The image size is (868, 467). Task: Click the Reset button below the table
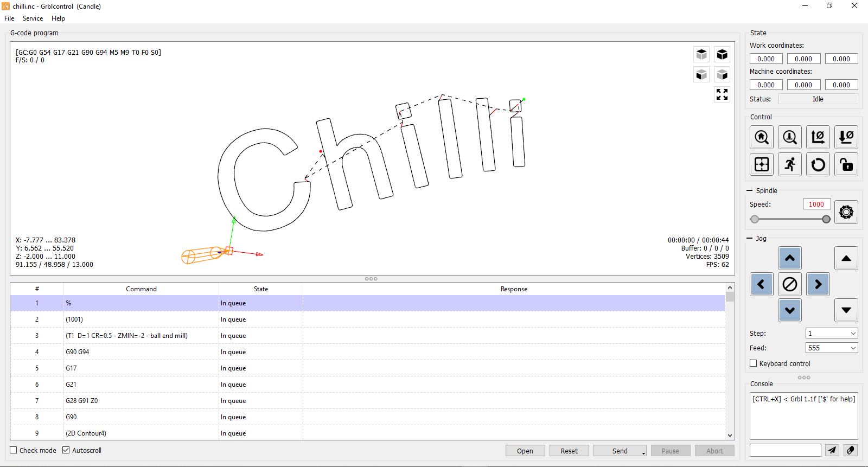coord(569,451)
